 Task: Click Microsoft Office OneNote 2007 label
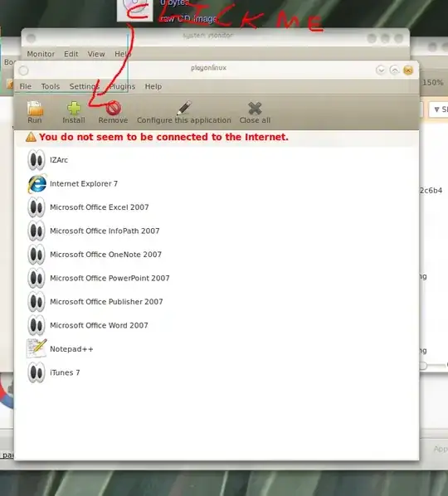click(x=105, y=255)
